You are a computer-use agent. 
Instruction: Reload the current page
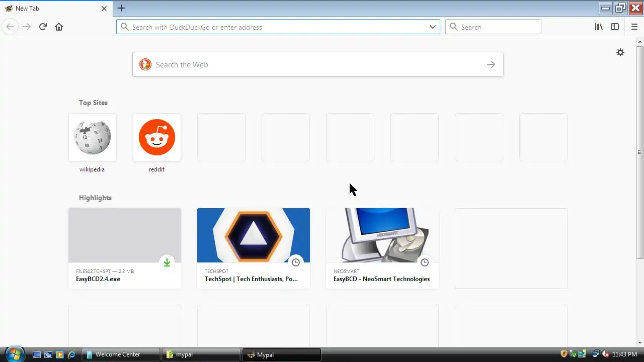(x=43, y=27)
